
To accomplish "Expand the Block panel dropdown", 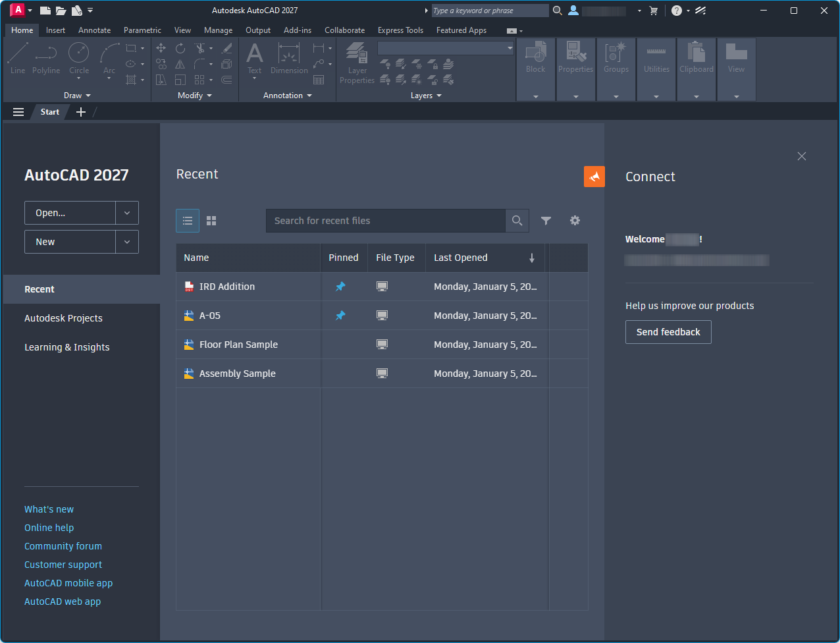I will (x=536, y=97).
